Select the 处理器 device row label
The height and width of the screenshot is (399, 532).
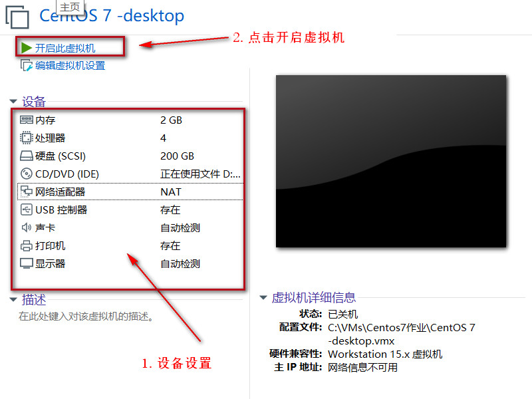tap(51, 138)
